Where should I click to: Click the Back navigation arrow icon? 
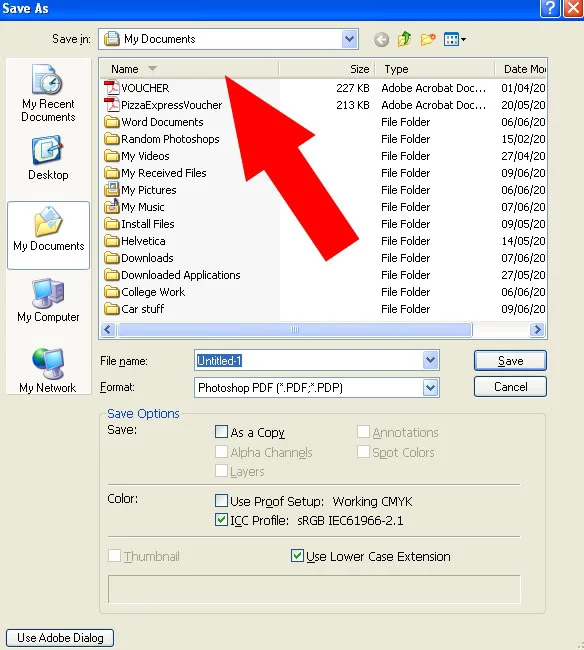[x=381, y=40]
